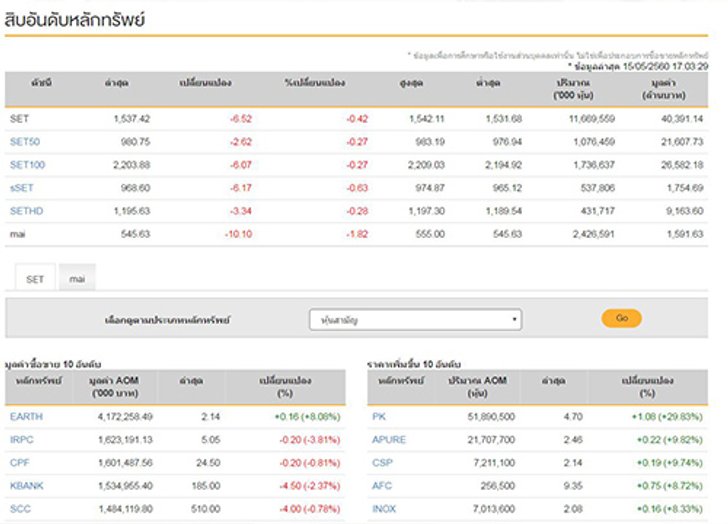Screen dimensions: 728x524
Task: Select the PK volume 51,890,500
Action: [491, 417]
